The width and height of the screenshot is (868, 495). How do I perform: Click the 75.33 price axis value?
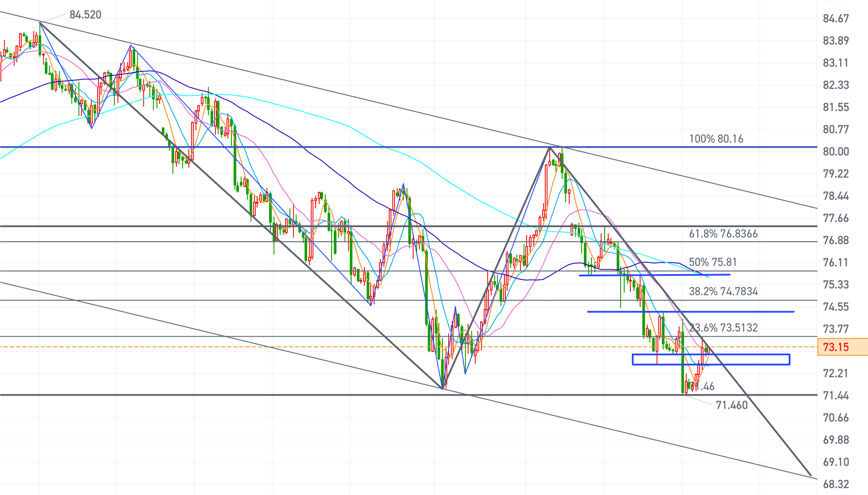pos(836,285)
